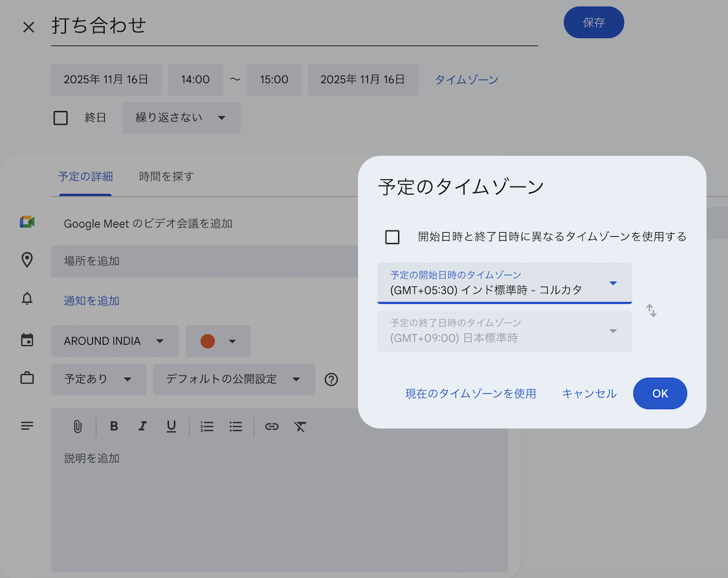Select the 予定の詳細 tab
Viewport: 728px width, 578px height.
point(85,176)
